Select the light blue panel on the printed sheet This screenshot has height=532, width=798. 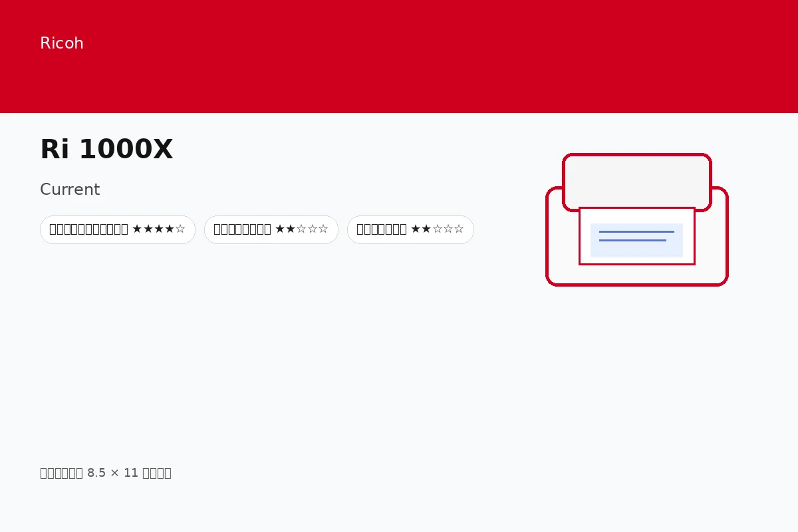(636, 240)
